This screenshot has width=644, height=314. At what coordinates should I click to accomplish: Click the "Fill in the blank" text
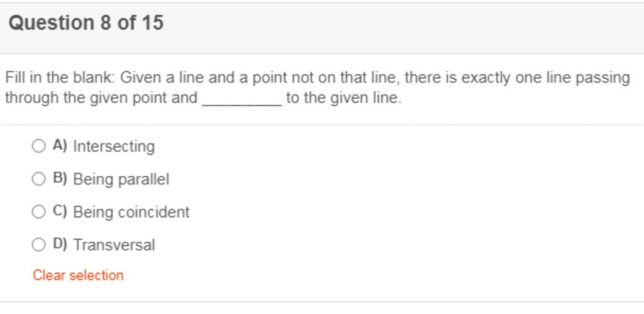(x=59, y=78)
